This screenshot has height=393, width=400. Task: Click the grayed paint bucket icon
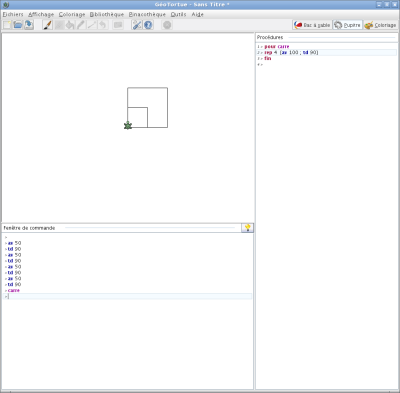click(70, 25)
